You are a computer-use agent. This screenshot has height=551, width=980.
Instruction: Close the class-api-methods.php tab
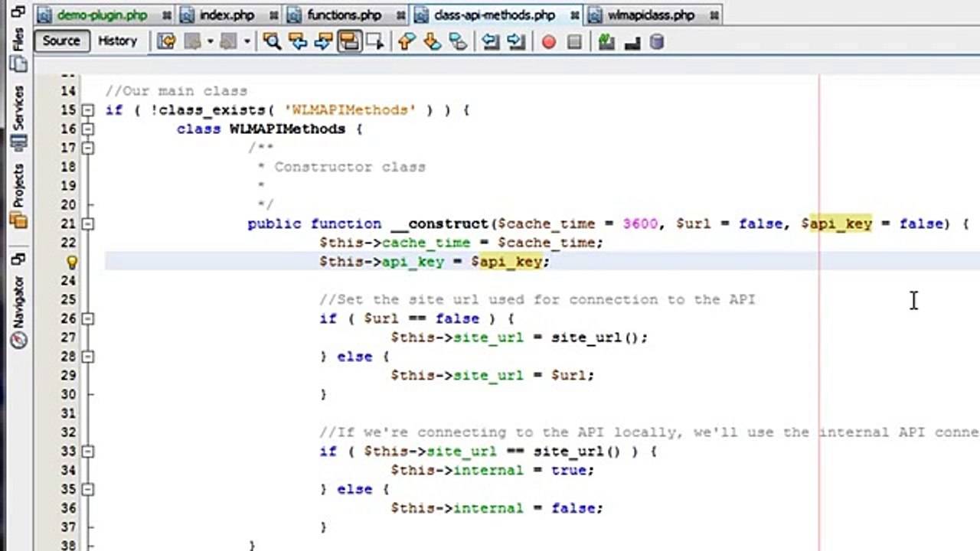574,15
